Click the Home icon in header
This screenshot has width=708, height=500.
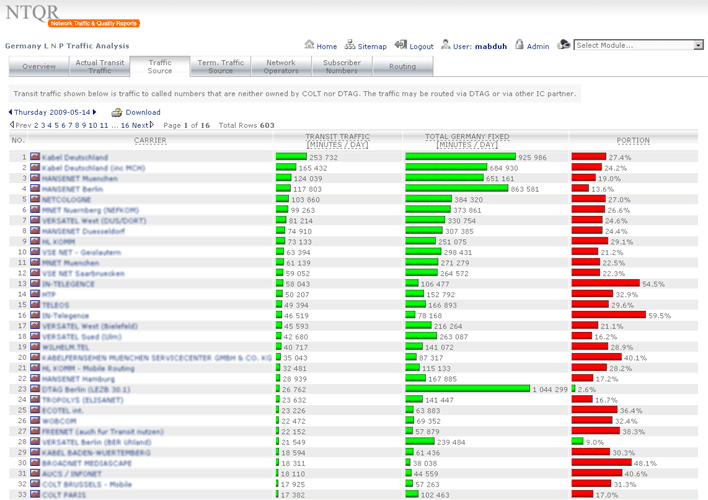point(308,46)
